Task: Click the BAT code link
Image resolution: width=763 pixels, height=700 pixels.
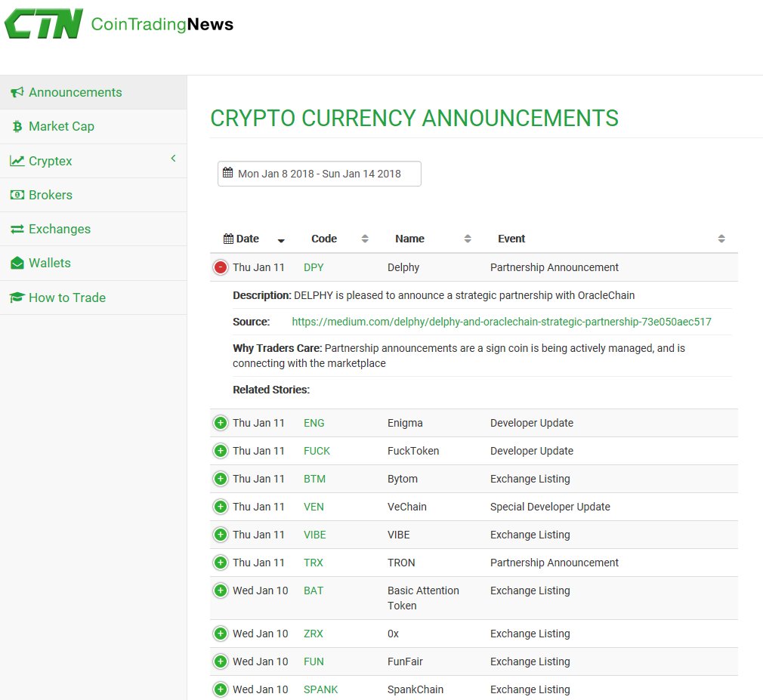Action: tap(314, 591)
